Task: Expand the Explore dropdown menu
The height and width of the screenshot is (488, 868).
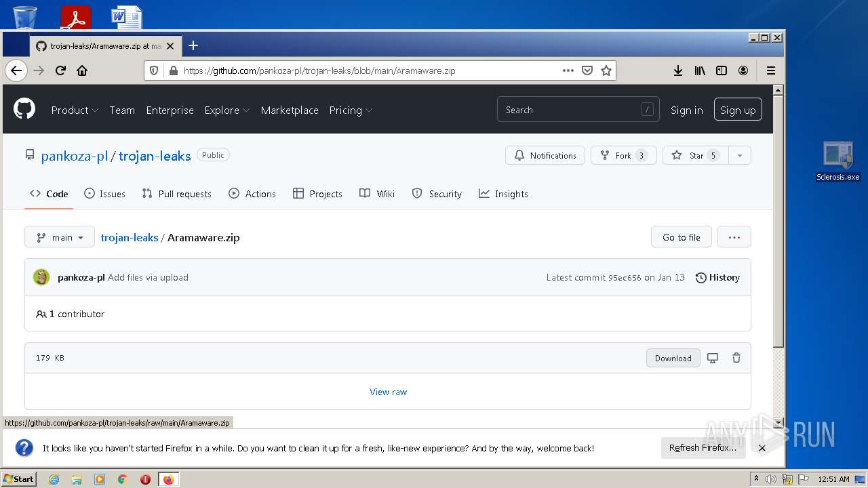Action: tap(227, 110)
